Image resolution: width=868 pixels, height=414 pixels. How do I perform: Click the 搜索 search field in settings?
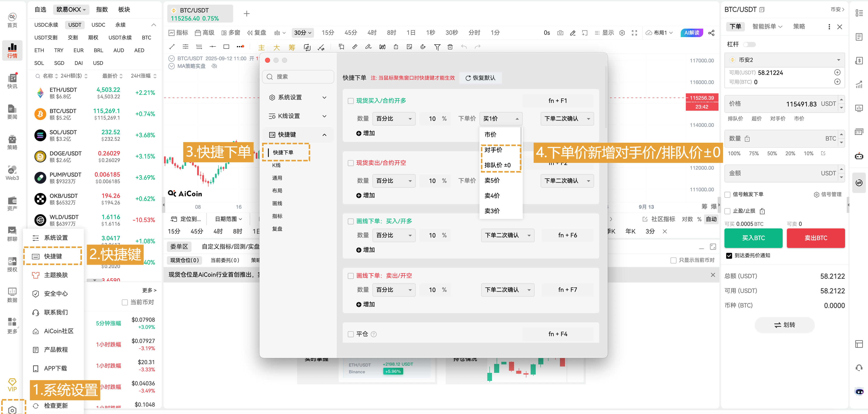[x=298, y=77]
